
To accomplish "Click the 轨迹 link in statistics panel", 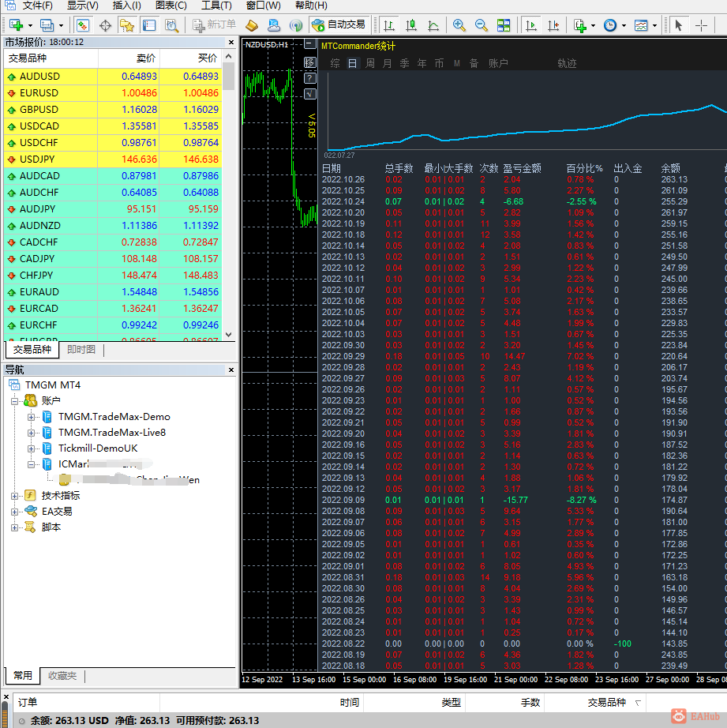I will (x=567, y=63).
